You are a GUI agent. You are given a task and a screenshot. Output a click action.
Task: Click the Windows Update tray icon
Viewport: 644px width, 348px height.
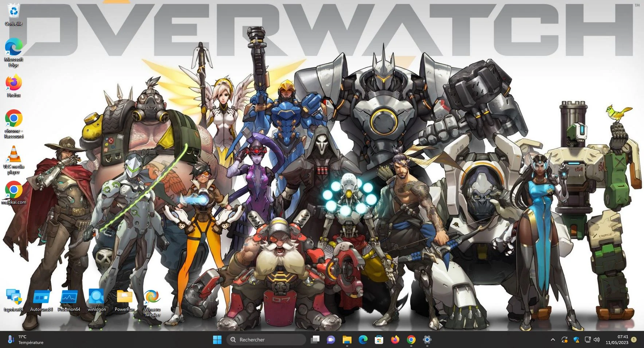564,340
